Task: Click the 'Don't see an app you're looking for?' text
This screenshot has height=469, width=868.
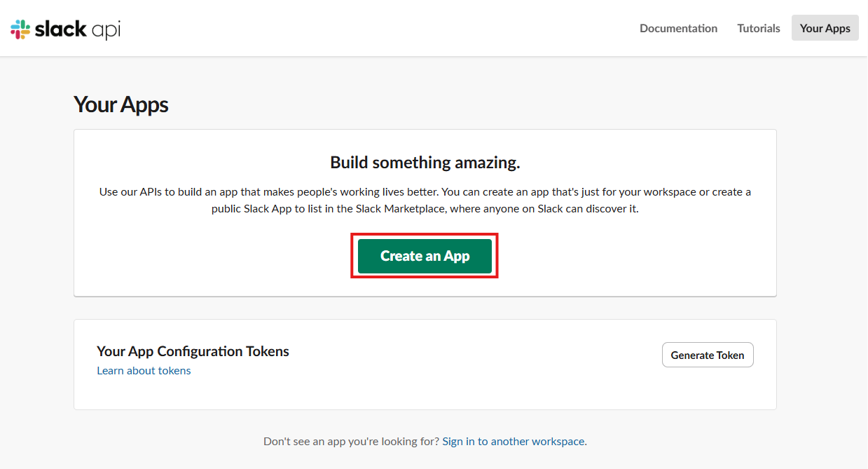Action: click(352, 442)
